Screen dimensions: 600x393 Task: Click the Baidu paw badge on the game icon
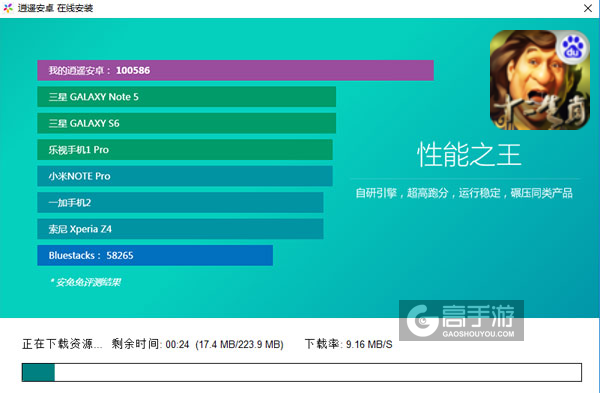click(x=572, y=48)
